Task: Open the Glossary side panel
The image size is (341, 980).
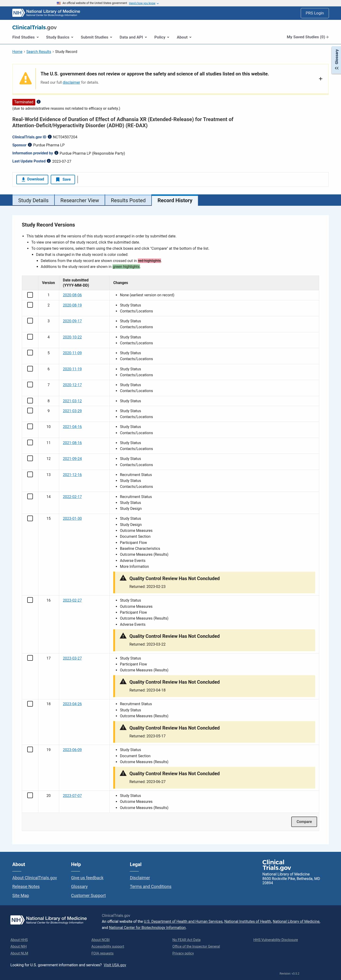Action: (337, 60)
